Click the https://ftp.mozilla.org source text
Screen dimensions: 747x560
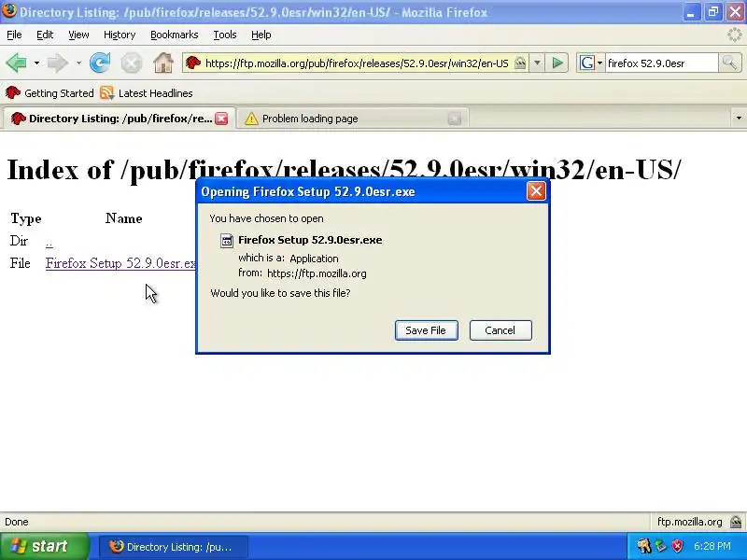[x=317, y=273]
